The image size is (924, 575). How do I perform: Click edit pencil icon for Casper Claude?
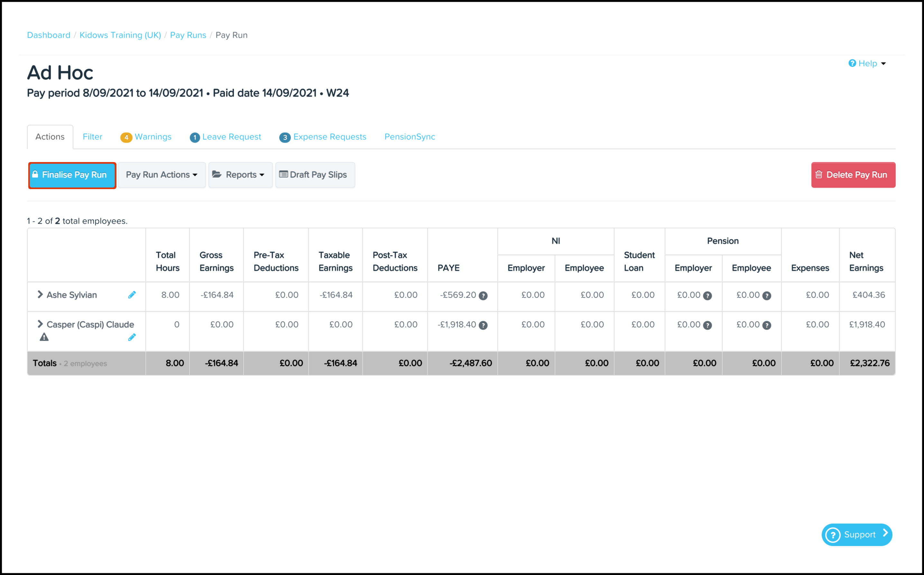pyautogui.click(x=132, y=337)
